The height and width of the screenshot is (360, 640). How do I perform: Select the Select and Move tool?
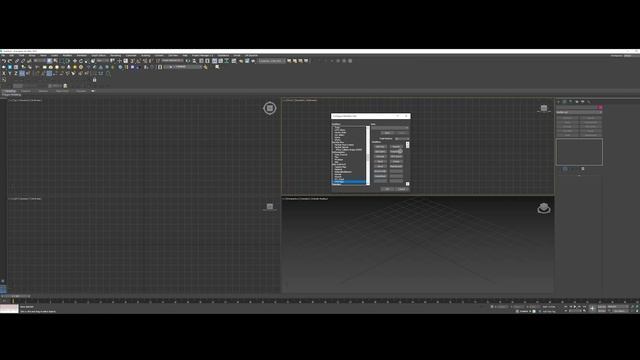click(75, 61)
